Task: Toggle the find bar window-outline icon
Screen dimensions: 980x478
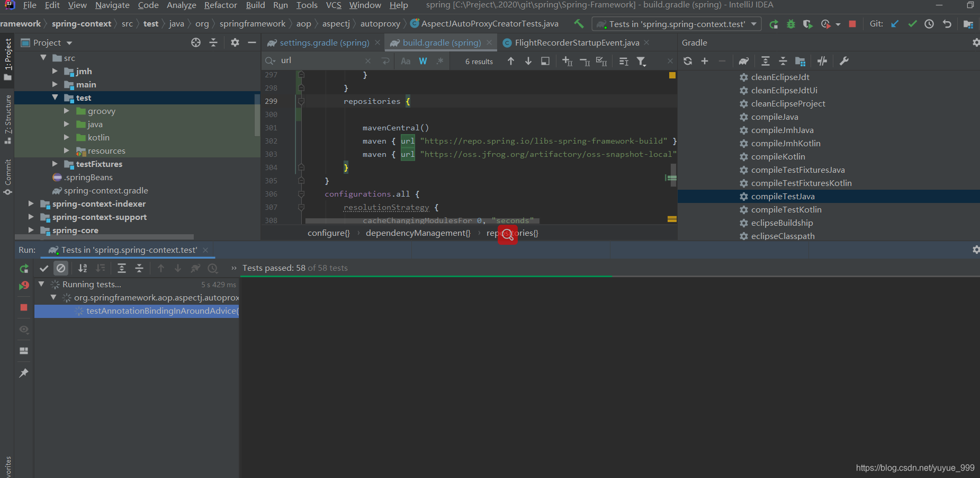Action: [545, 61]
